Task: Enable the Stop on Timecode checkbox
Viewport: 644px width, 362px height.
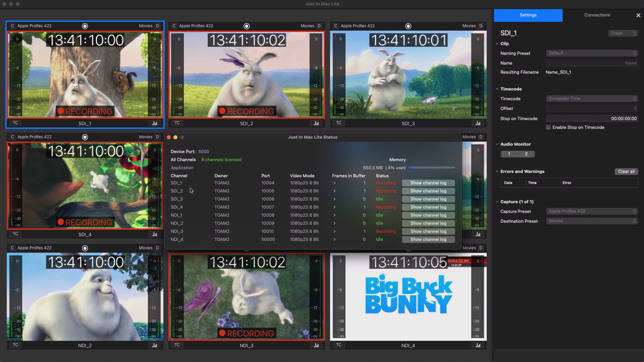Action: click(548, 127)
